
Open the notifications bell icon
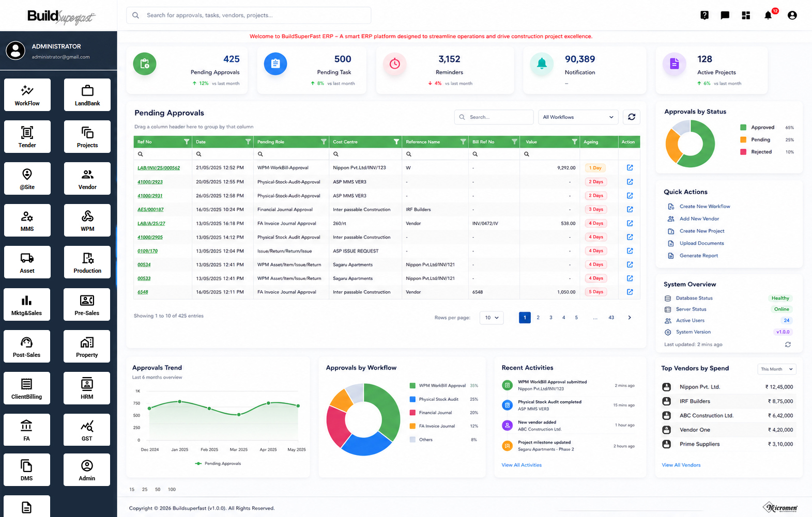point(768,15)
